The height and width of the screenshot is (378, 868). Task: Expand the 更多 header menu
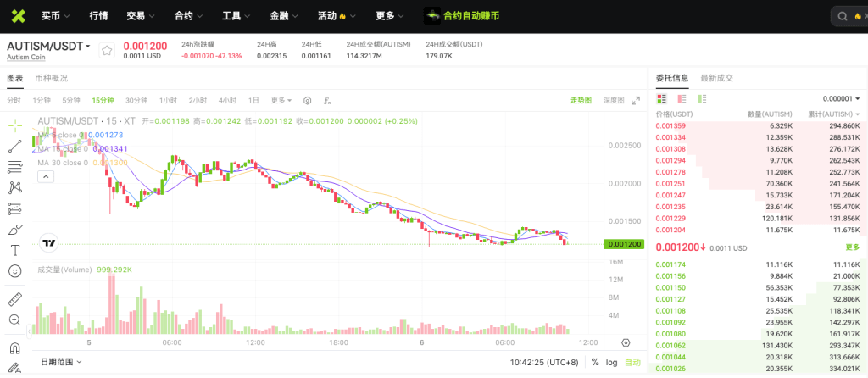click(390, 16)
